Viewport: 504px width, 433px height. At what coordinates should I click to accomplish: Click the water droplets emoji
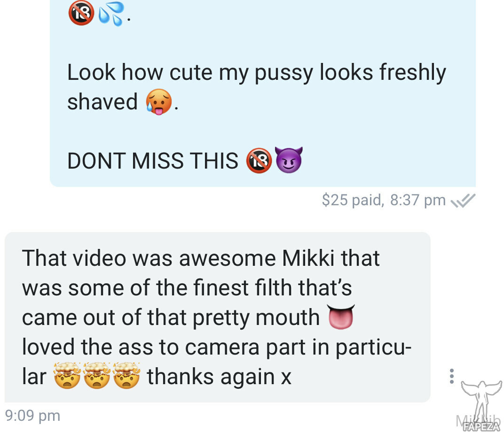[111, 14]
